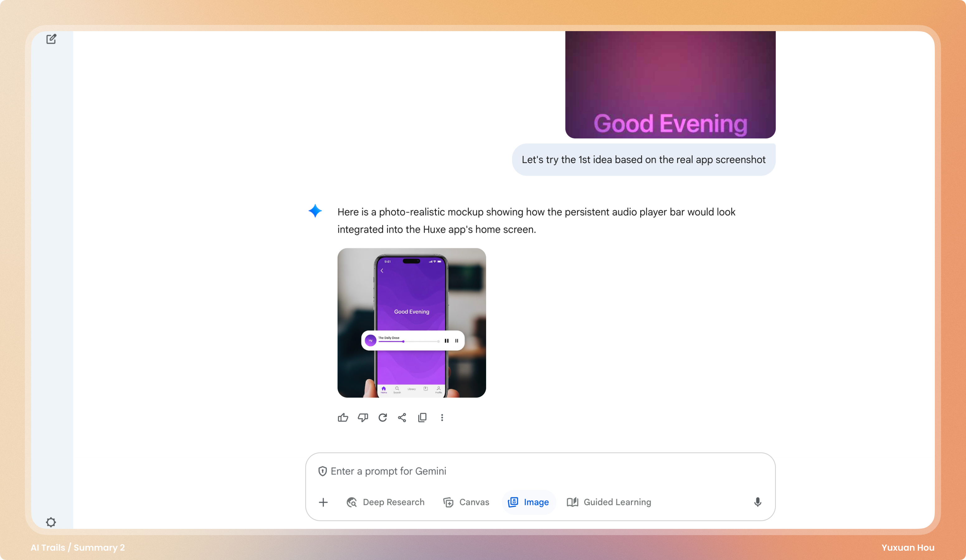Screen dimensions: 966x560
Task: Toggle the Canvas tool option
Action: [466, 502]
